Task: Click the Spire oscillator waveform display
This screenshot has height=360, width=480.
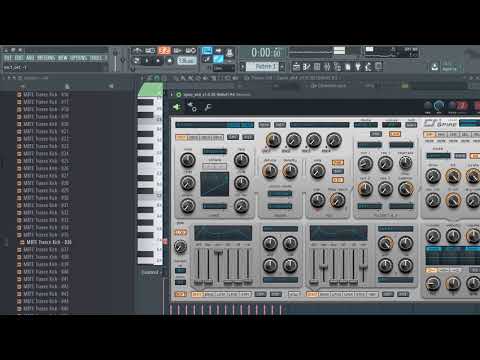Action: 214,184
